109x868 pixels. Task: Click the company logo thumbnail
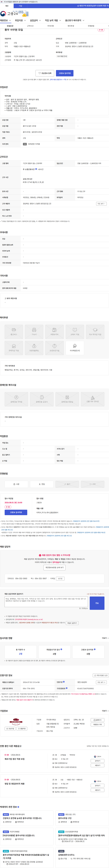(x=16, y=722)
